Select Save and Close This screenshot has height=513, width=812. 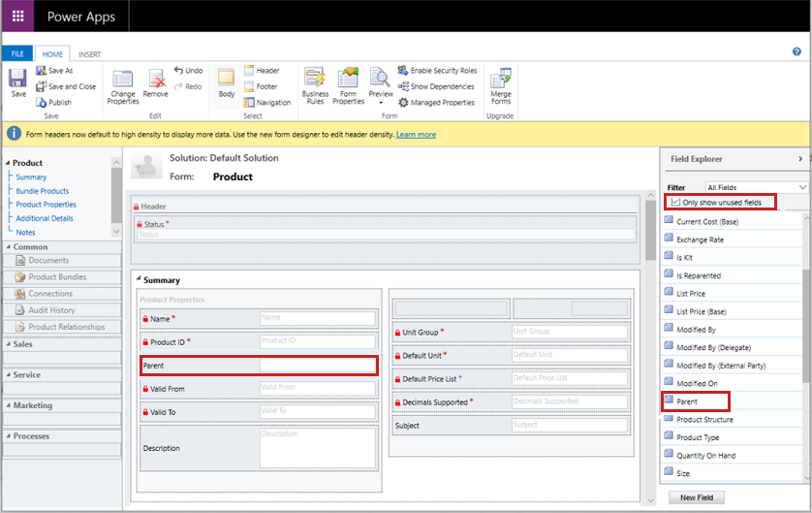pos(66,86)
